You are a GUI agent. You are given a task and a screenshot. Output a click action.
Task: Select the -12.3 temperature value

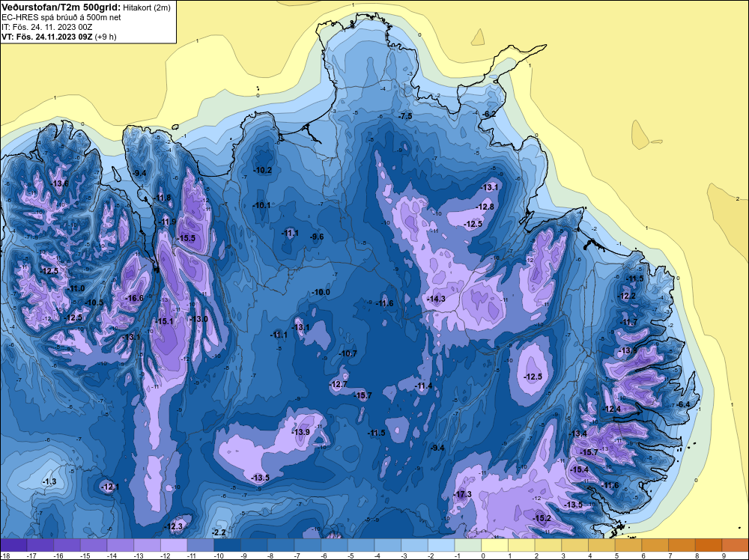click(174, 526)
